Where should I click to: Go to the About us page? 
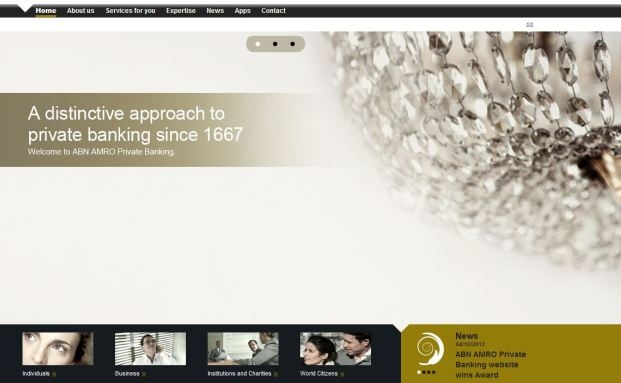coord(80,11)
